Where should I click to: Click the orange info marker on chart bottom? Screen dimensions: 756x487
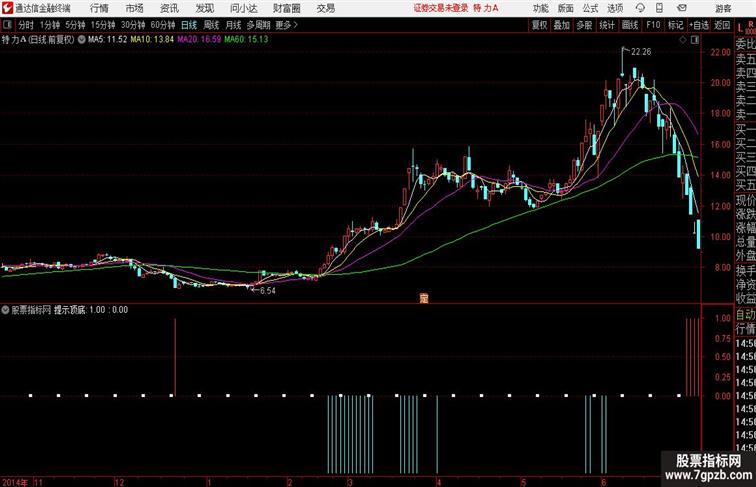coord(424,298)
